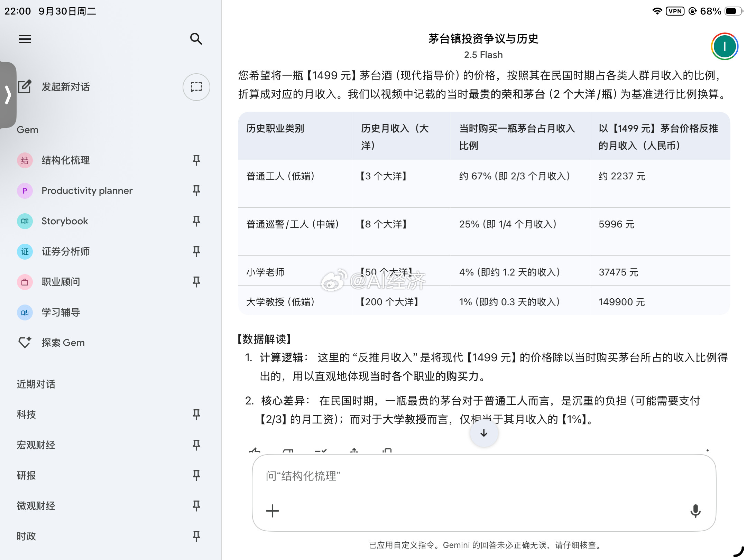
Task: Toggle pin for Storybook
Action: click(196, 221)
